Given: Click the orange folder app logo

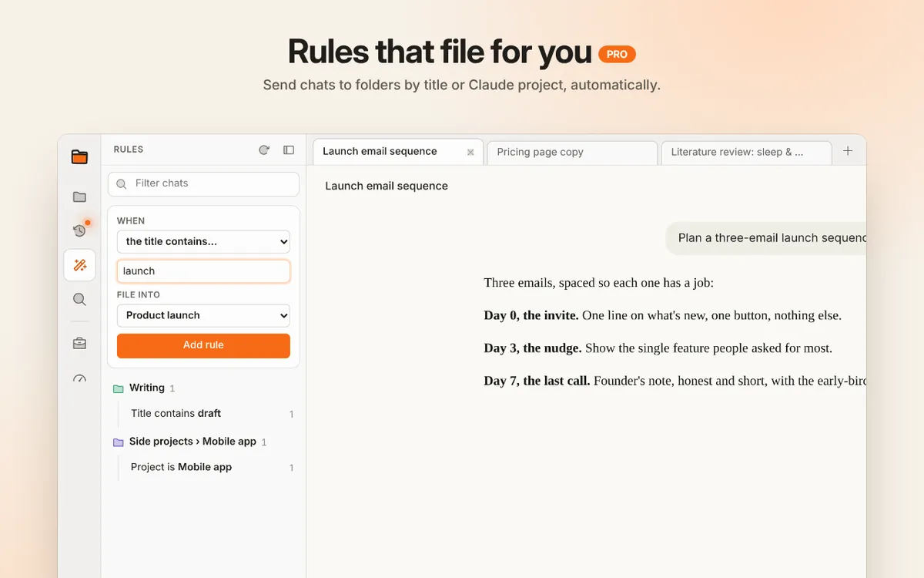Looking at the screenshot, I should 79,156.
